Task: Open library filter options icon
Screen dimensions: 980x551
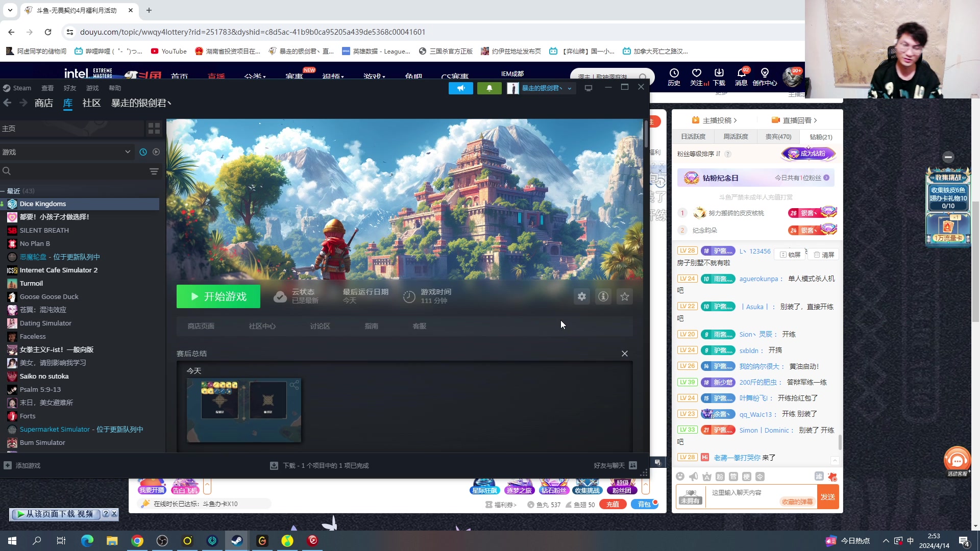Action: coord(154,171)
